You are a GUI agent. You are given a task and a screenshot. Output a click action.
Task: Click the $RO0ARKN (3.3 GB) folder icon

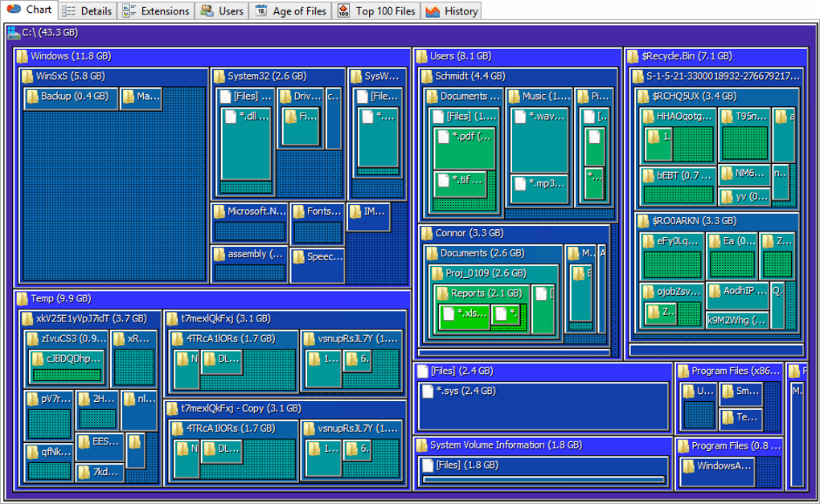[643, 221]
